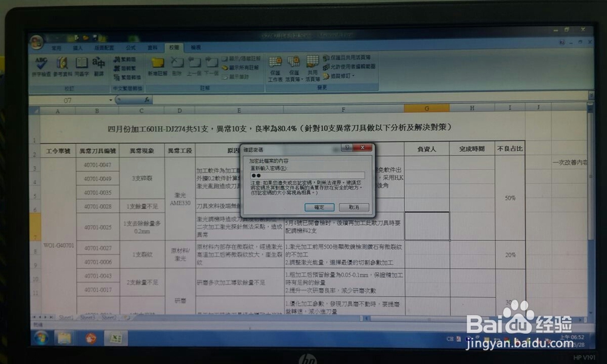Open 參考資料 research tool
Viewport: 607px width, 364px height.
pos(63,66)
